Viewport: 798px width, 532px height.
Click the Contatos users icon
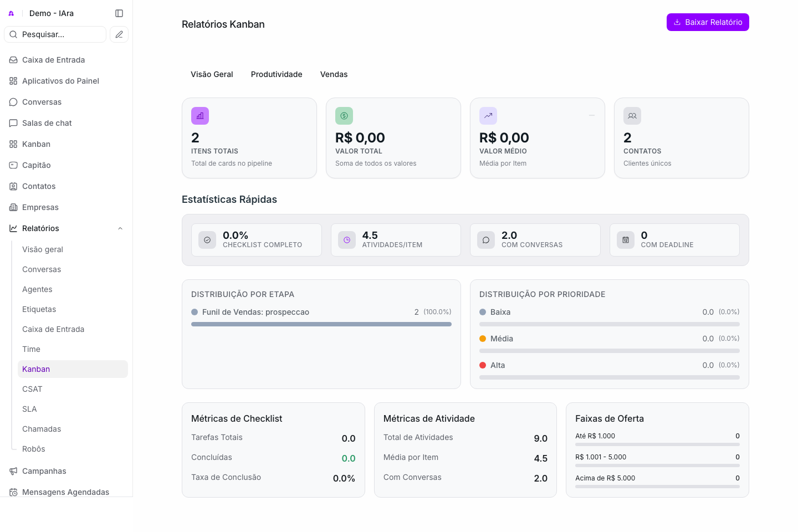point(632,116)
